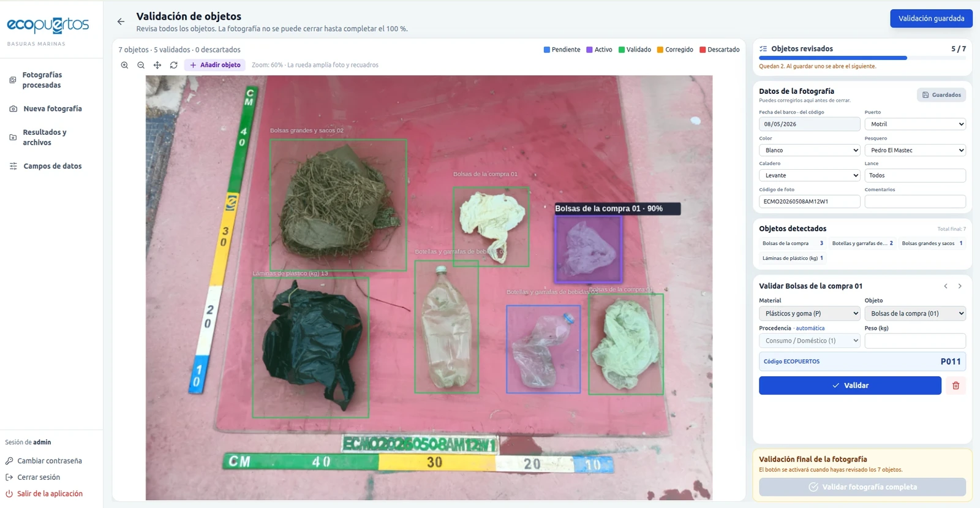
Task: Click the blue Validar button
Action: [x=850, y=385]
